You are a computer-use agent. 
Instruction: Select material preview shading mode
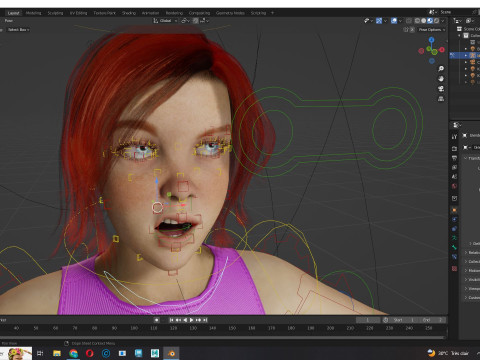pyautogui.click(x=430, y=21)
